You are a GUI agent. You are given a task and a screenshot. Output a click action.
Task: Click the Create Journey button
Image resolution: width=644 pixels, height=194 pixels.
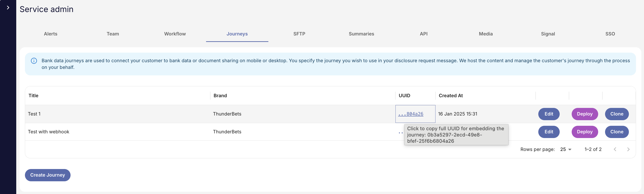click(x=47, y=175)
